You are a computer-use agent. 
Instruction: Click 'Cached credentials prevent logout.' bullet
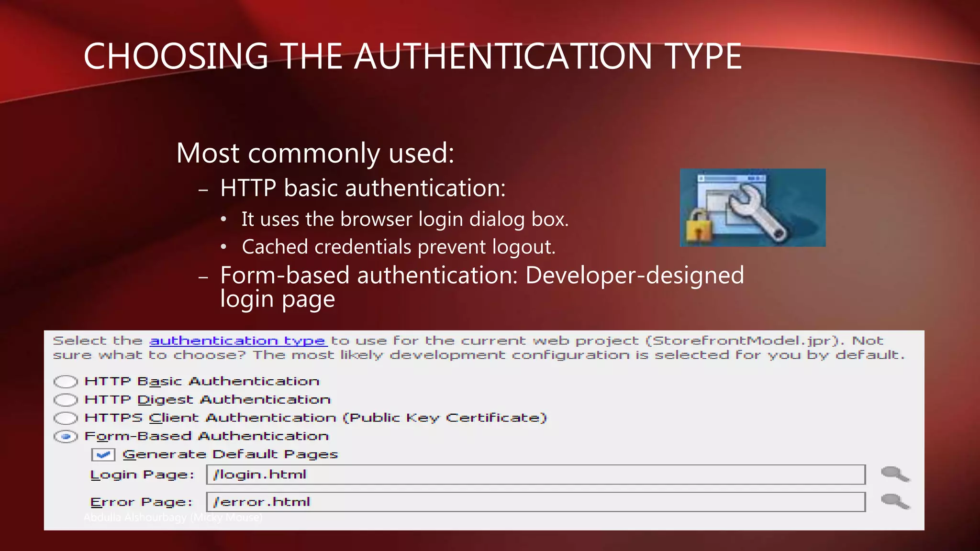click(x=399, y=247)
